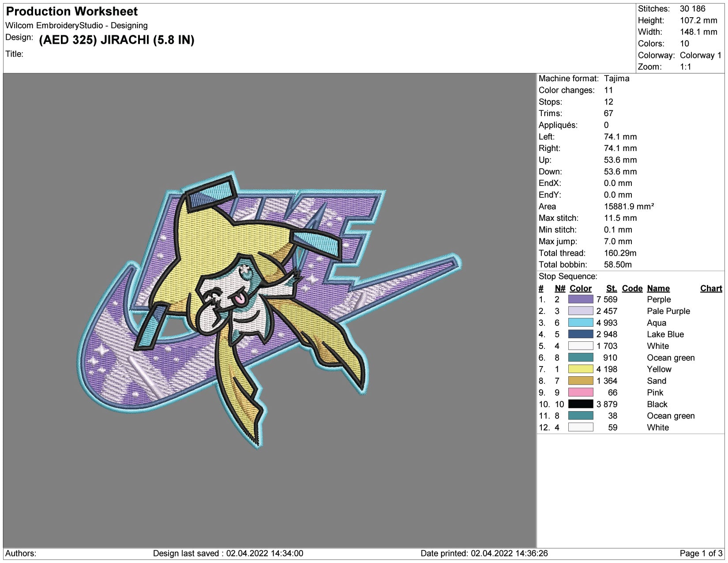Click the Yellow color swatch
Screen dimensions: 728x563
click(581, 369)
